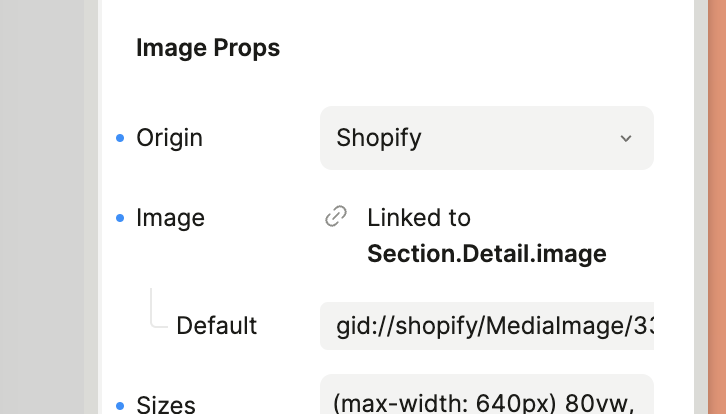This screenshot has width=726, height=414.
Task: Click the blue dot next to Image
Action: click(121, 218)
